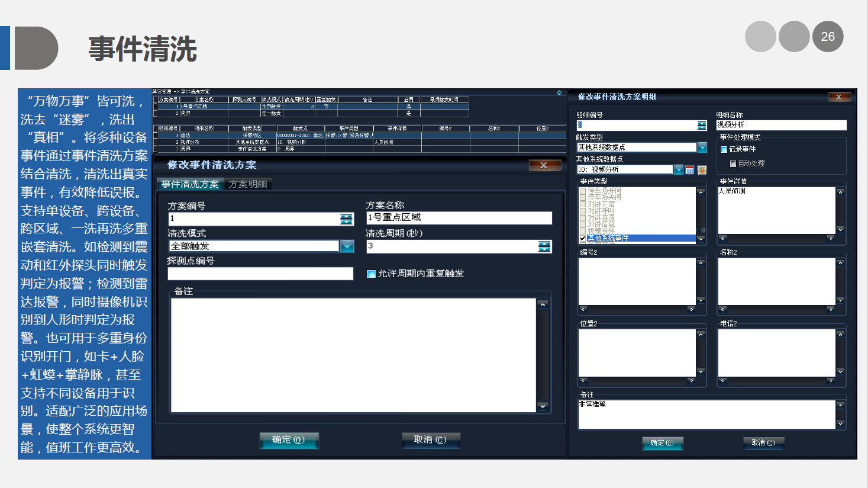868x488 pixels.
Task: Click the 明细编号 spinner arrows
Action: (702, 126)
